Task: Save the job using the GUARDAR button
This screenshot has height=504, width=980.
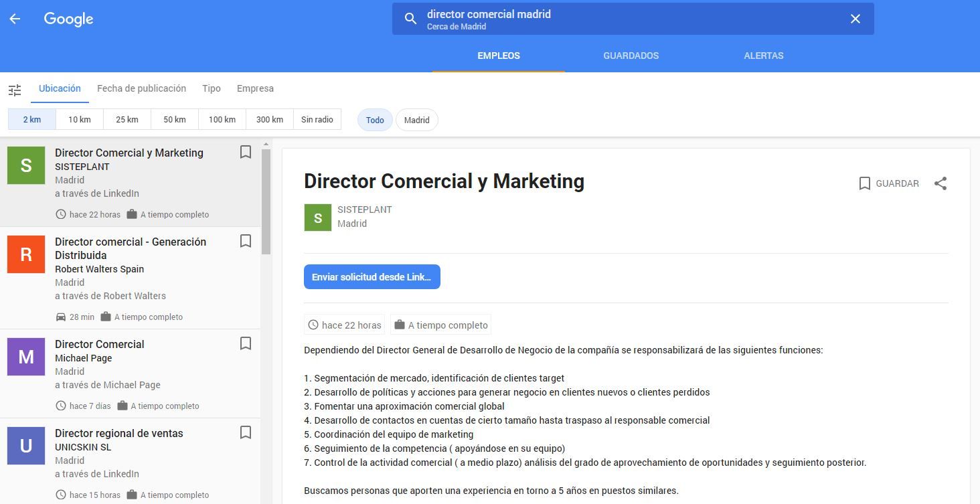Action: [x=889, y=183]
